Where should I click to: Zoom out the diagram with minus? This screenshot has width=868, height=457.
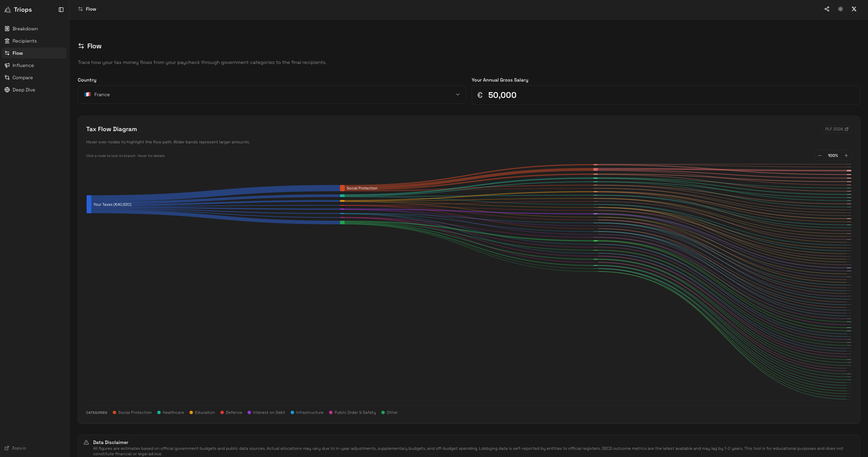coord(820,156)
